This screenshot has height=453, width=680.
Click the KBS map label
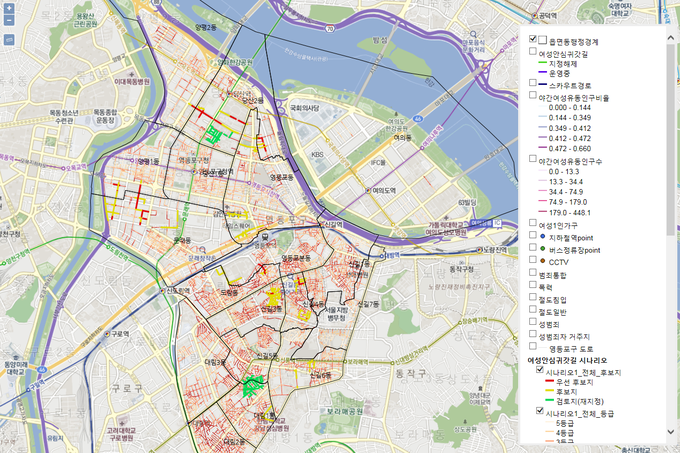(317, 155)
